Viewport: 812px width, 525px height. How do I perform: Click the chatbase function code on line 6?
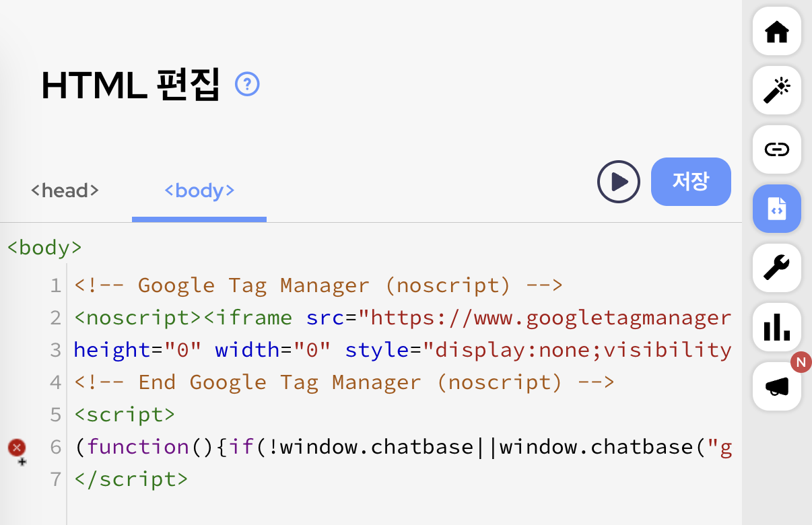[x=403, y=447]
